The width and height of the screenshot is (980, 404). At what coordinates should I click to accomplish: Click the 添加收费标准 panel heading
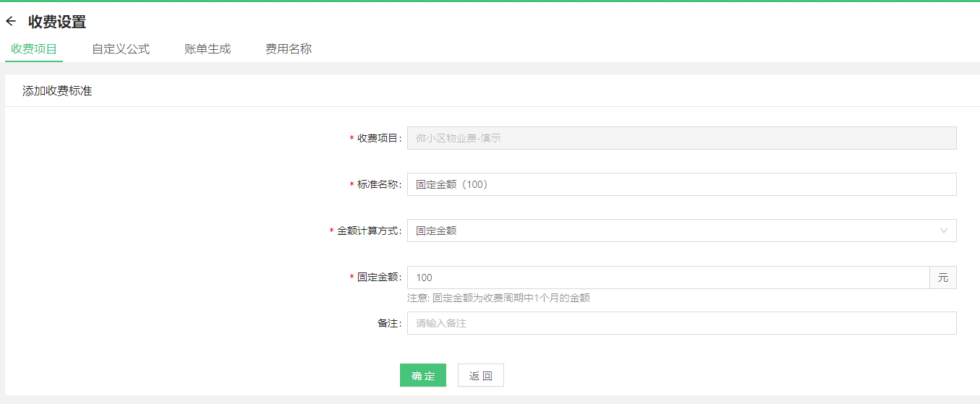57,91
